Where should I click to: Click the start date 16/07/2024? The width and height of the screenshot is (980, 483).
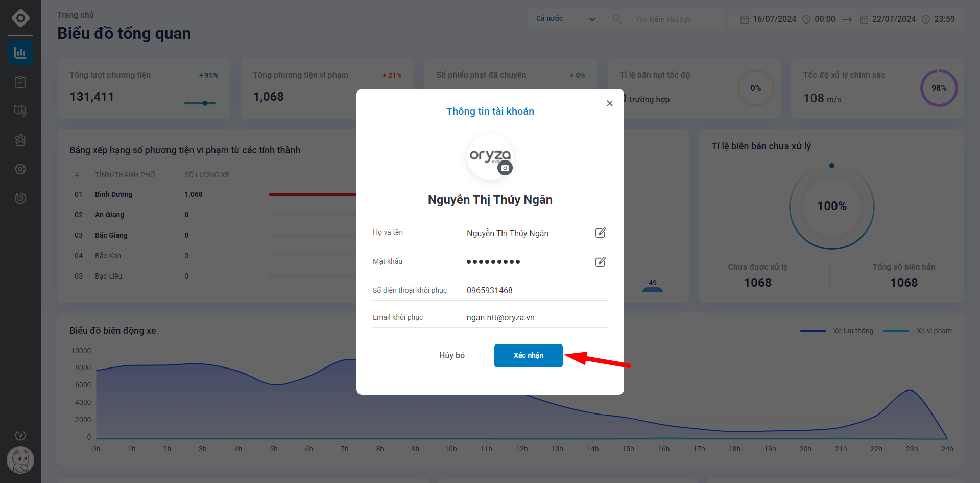[774, 19]
